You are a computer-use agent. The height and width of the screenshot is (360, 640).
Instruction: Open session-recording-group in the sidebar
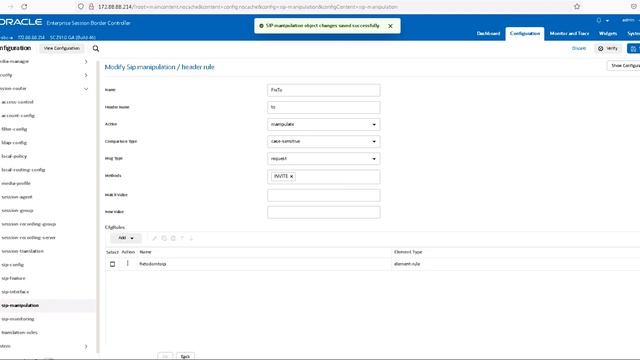(x=29, y=224)
